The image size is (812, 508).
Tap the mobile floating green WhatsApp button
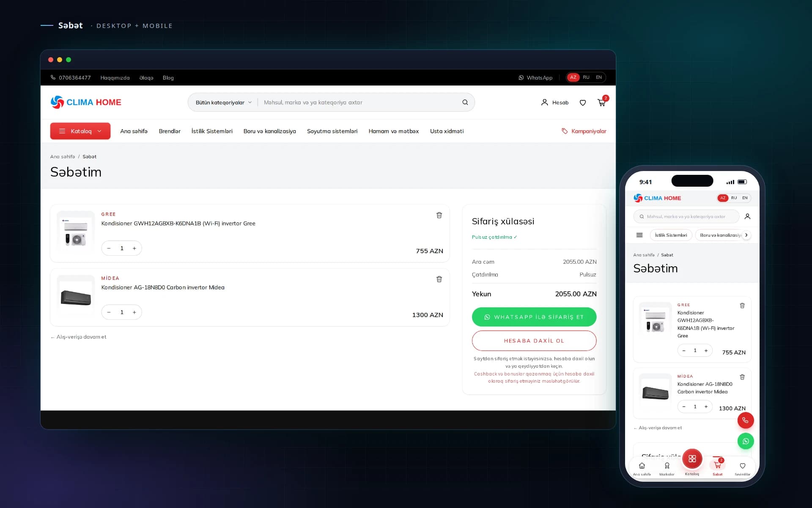tap(746, 441)
